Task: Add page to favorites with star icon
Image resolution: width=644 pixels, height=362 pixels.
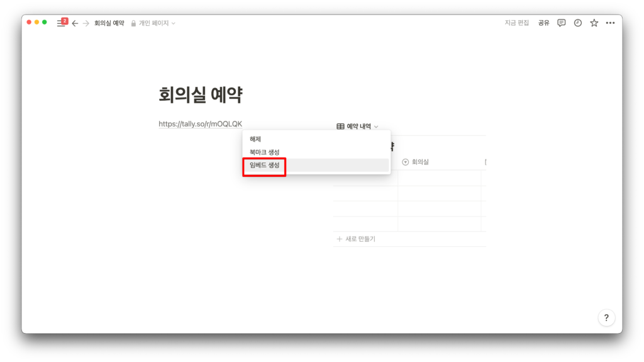Action: (x=594, y=23)
